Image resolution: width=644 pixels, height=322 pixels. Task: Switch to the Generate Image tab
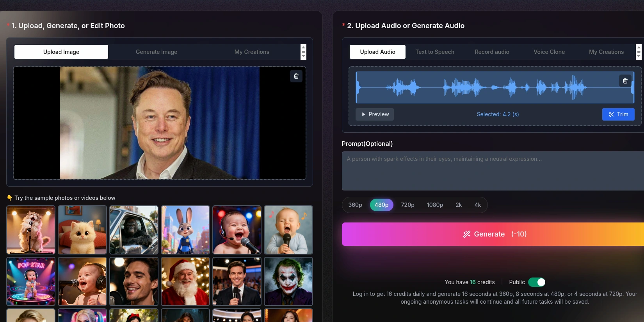click(x=156, y=52)
